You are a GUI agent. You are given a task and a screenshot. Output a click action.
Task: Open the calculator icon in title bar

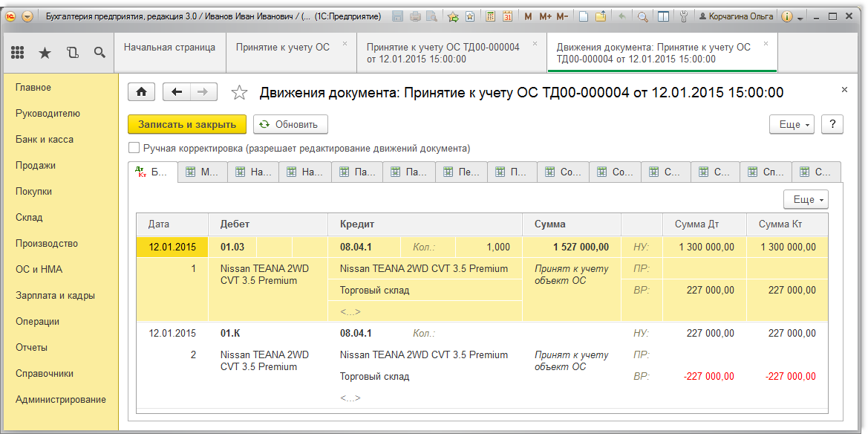(491, 16)
